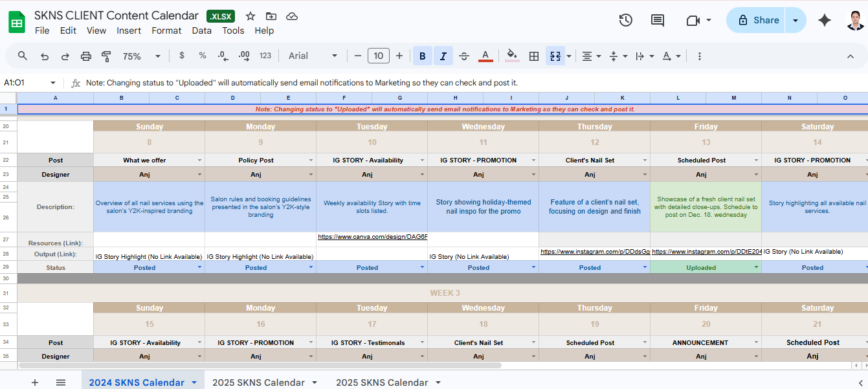This screenshot has width=868, height=389.
Task: Switch to the first 2025 SKNS Calendar tab
Action: (x=258, y=383)
